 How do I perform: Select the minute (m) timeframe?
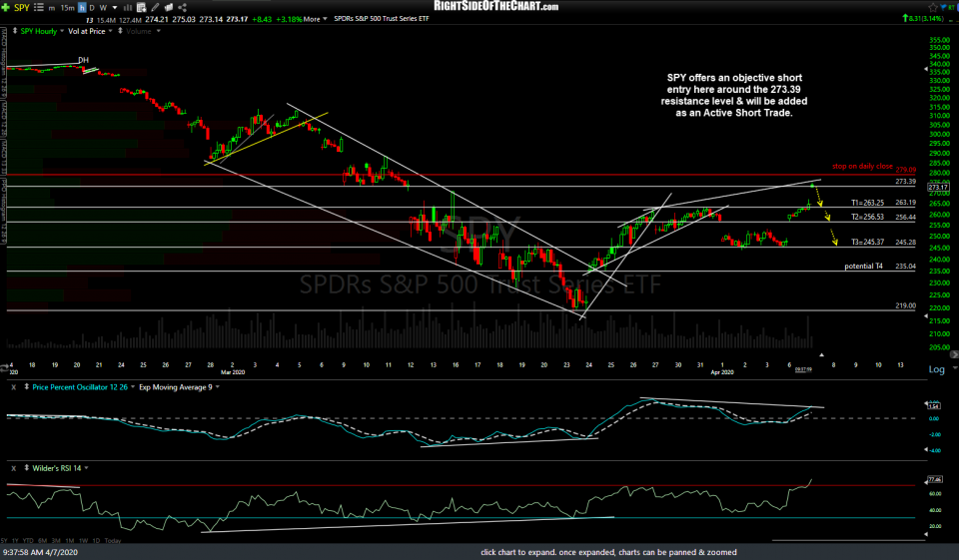point(51,8)
